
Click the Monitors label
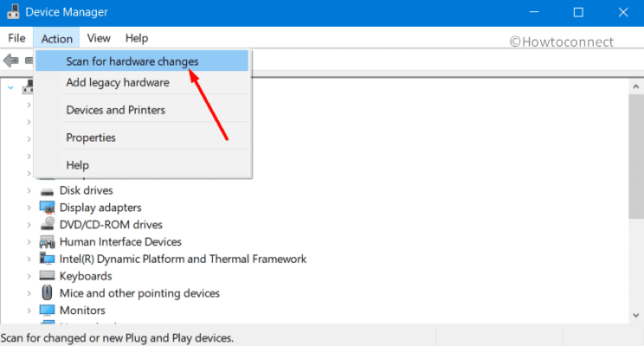pos(82,311)
